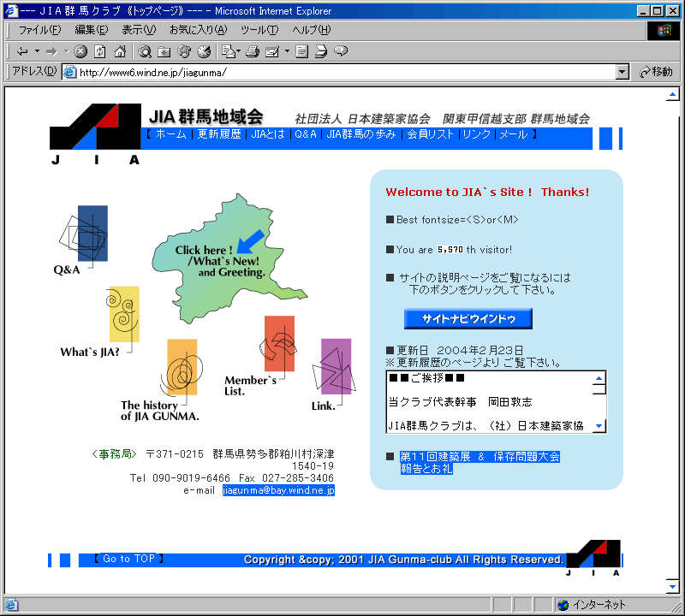The height and width of the screenshot is (616, 685).
Task: Click the jiagunma@bay.wind.ne.jp email link
Action: pos(278,490)
